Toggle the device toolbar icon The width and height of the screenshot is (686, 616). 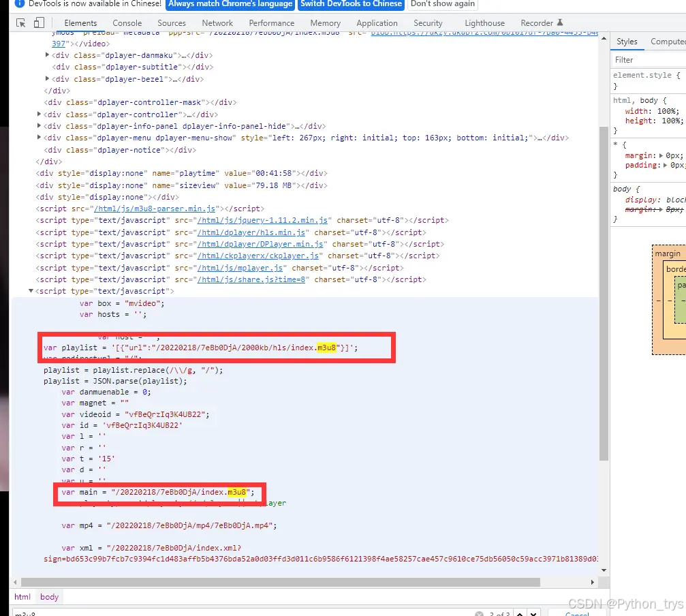39,22
